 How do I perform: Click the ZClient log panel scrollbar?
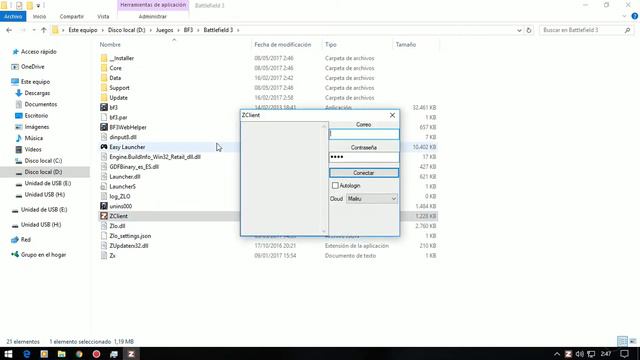324,179
